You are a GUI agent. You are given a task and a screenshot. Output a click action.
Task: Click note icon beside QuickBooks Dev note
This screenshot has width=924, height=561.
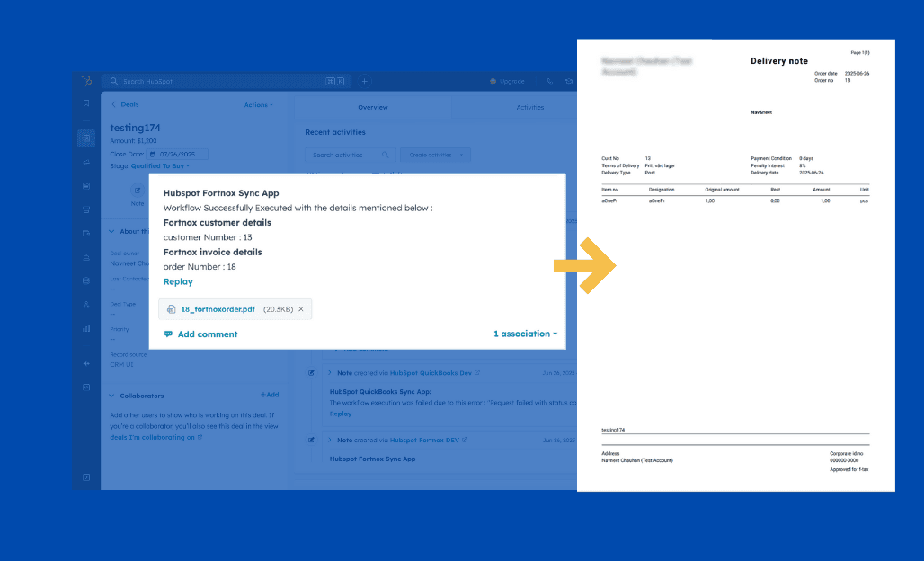[x=311, y=373]
